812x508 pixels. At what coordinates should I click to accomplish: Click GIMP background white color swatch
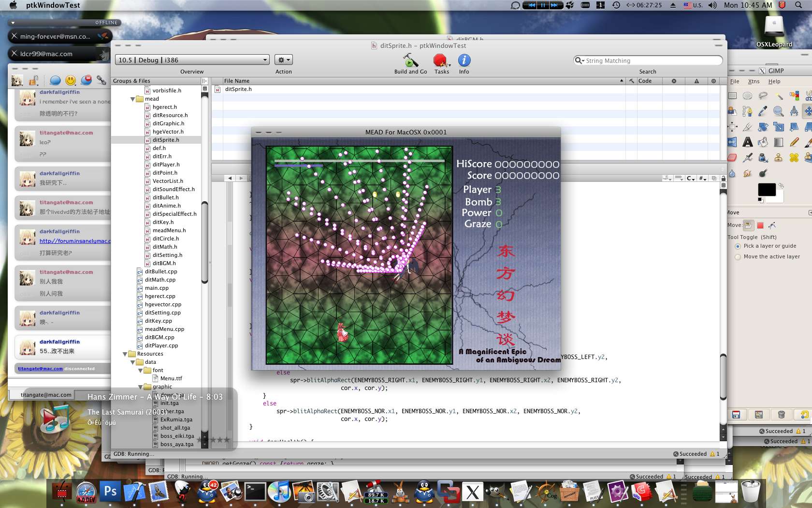[779, 197]
